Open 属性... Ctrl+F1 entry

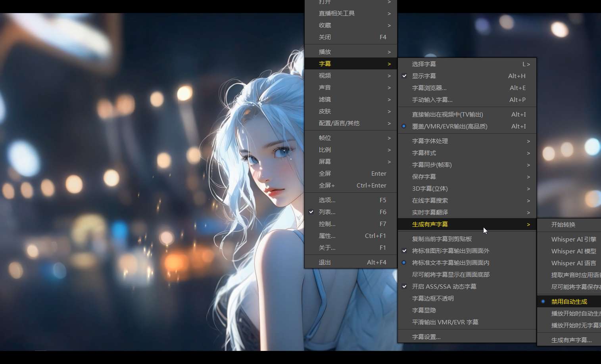(351, 236)
